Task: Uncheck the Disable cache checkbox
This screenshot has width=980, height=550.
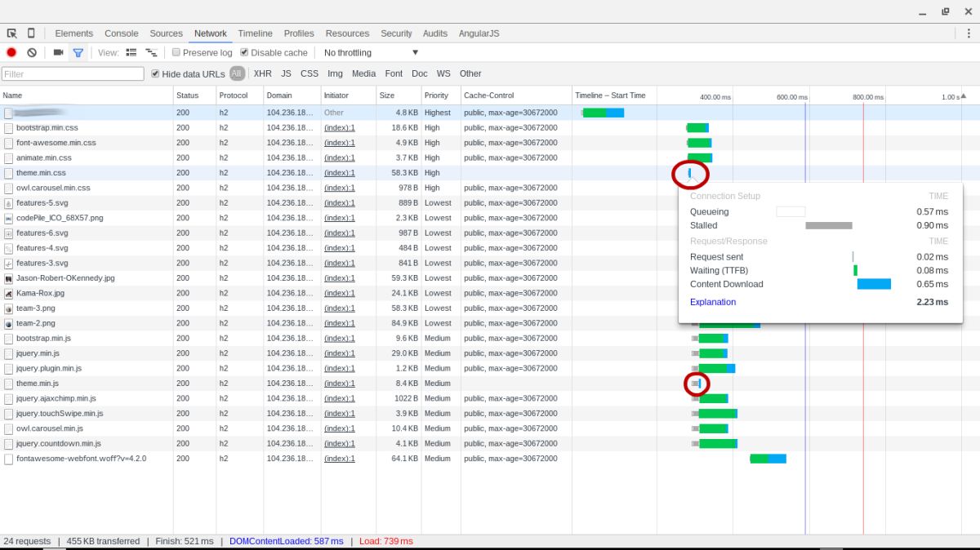Action: click(x=244, y=52)
